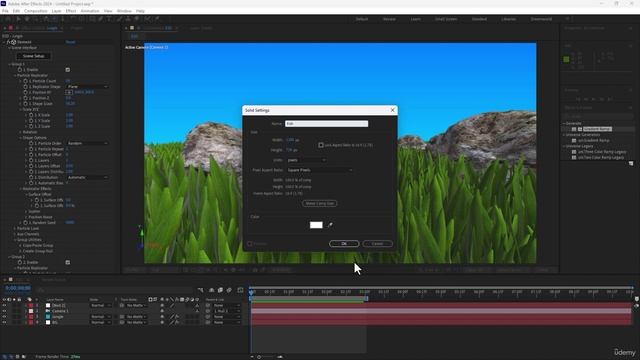Select the Clone Stamp tool
The height and width of the screenshot is (360, 640).
point(128,19)
